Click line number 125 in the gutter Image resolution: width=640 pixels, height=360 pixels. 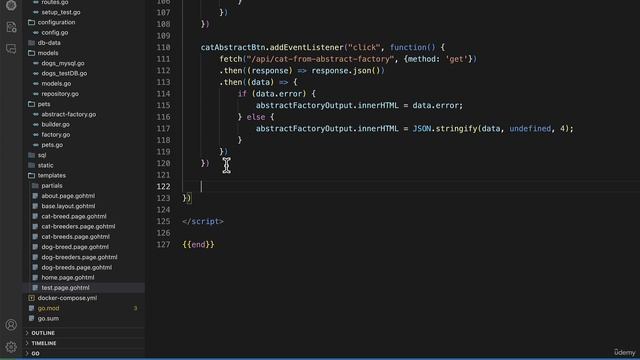click(163, 221)
